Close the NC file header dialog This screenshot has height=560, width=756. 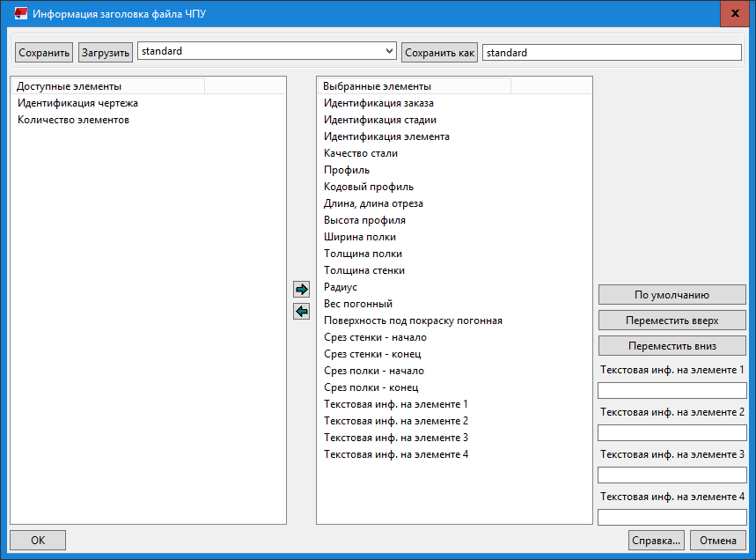coord(735,15)
